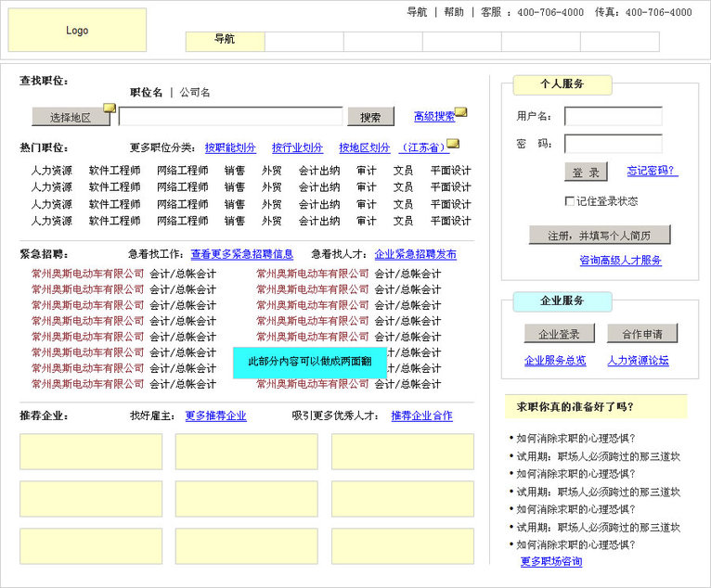Open the 按行业划分 category link

[x=297, y=147]
